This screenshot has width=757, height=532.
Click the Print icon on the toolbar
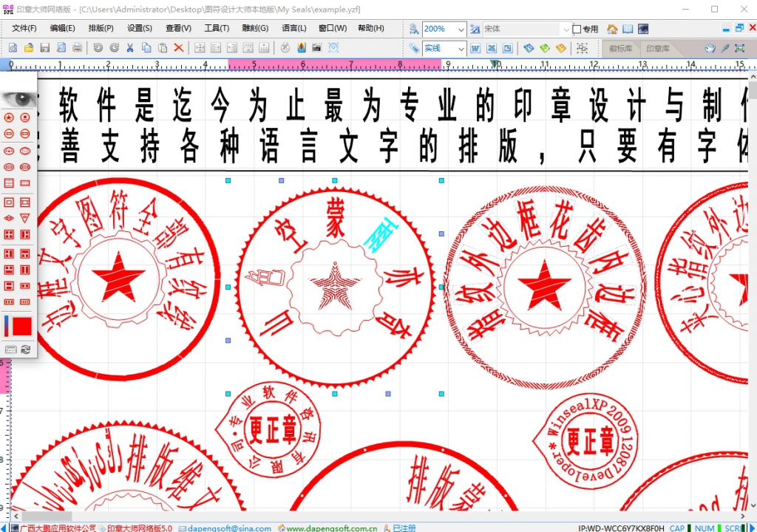78,49
